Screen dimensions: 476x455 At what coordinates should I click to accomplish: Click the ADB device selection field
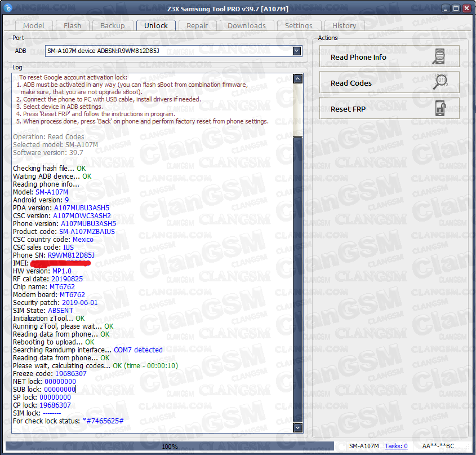pos(174,51)
